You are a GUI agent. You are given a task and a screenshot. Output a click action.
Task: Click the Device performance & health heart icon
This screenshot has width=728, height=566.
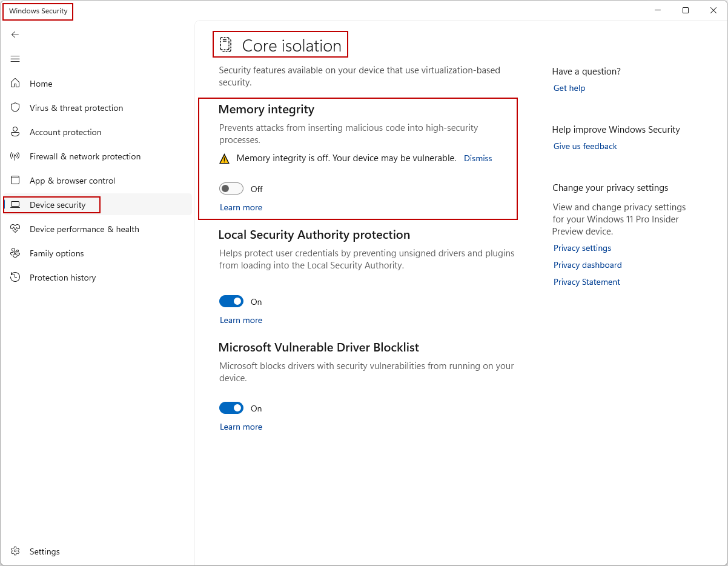(x=16, y=229)
